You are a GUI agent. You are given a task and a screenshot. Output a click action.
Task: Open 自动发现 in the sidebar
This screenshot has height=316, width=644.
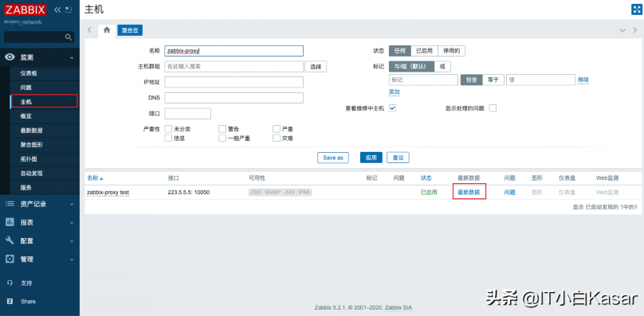coord(32,174)
